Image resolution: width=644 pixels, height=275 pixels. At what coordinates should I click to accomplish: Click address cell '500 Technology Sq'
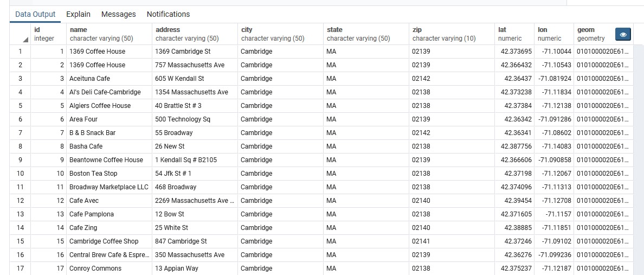click(x=195, y=119)
